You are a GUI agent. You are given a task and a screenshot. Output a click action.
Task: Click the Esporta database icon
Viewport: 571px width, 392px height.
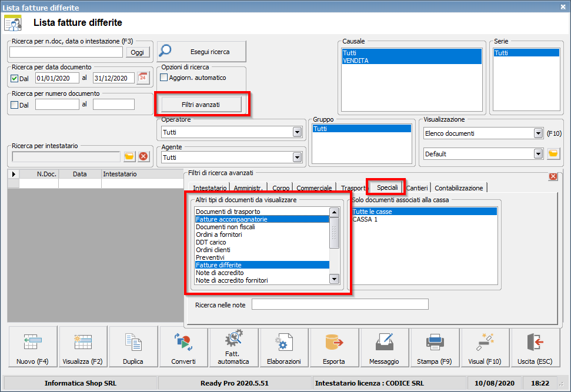[x=334, y=347]
